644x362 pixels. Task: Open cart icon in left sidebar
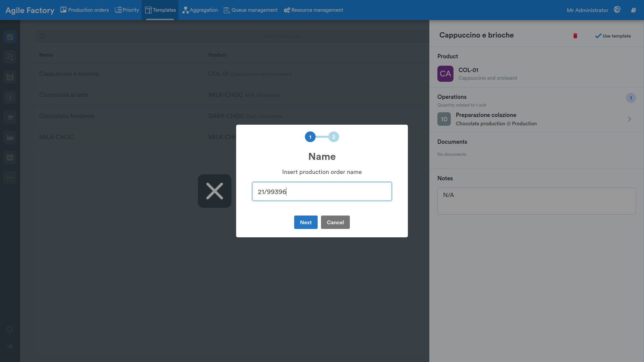pyautogui.click(x=10, y=117)
